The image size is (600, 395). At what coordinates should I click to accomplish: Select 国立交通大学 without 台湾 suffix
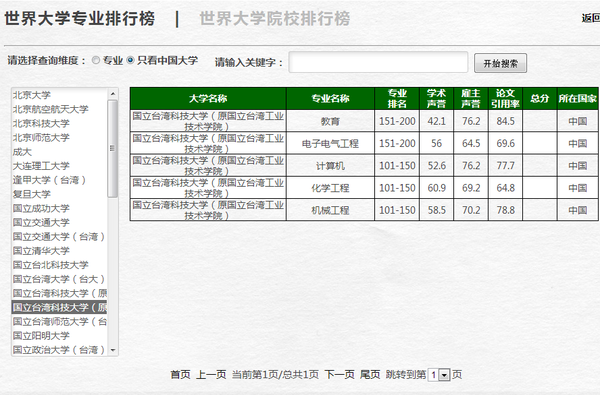click(x=41, y=222)
